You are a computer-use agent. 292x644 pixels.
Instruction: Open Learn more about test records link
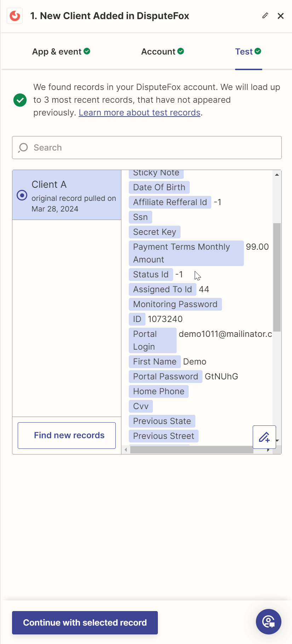139,113
